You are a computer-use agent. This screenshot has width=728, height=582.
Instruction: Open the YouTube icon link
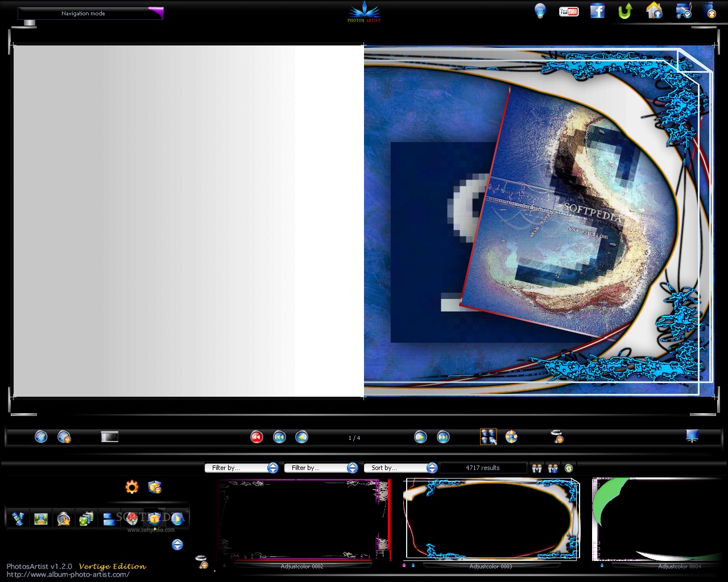(569, 11)
